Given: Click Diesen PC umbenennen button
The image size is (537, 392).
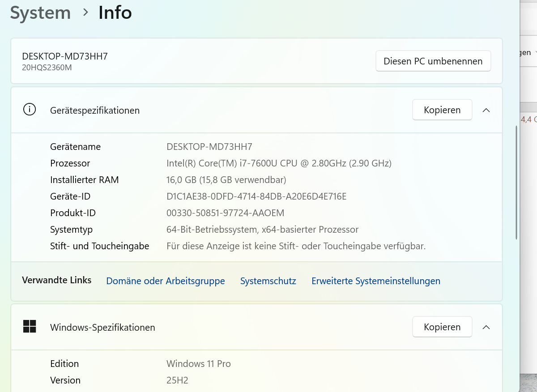Looking at the screenshot, I should [x=433, y=61].
